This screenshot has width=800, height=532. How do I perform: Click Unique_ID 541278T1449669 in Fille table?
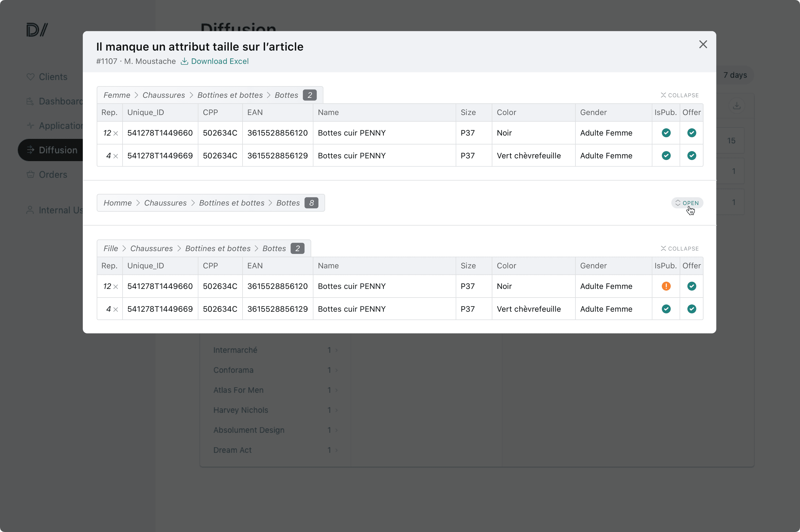click(160, 309)
